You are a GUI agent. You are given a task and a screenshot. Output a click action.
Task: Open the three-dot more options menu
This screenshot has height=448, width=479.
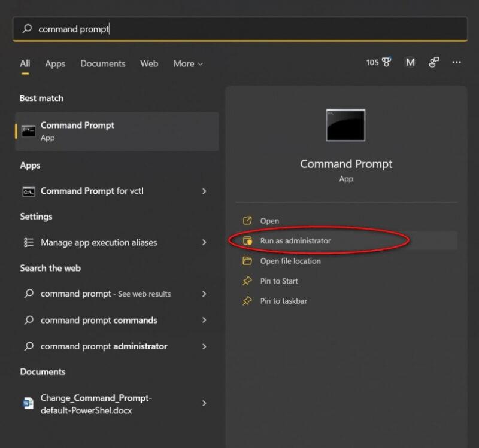coord(457,62)
